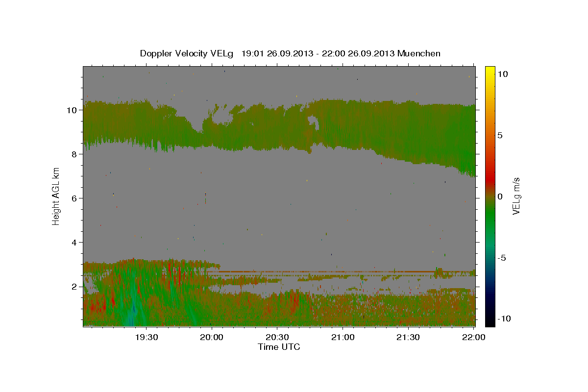Select the 20:00 time tick label
Screen dimensions: 588x392
212,337
